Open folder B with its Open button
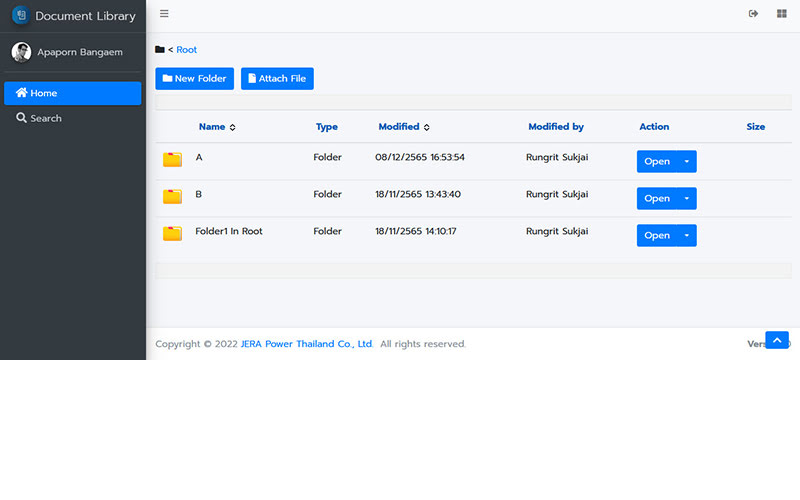 (657, 198)
